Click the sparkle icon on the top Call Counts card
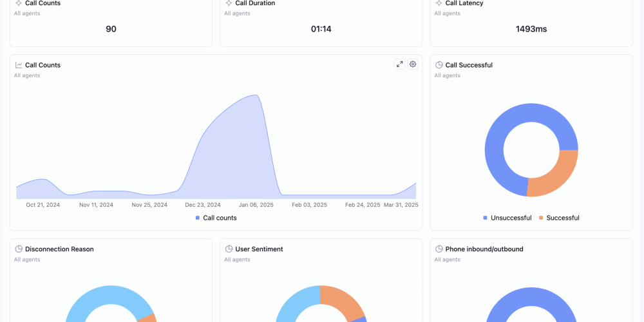Screen dimensions: 644x322 pyautogui.click(x=19, y=3)
